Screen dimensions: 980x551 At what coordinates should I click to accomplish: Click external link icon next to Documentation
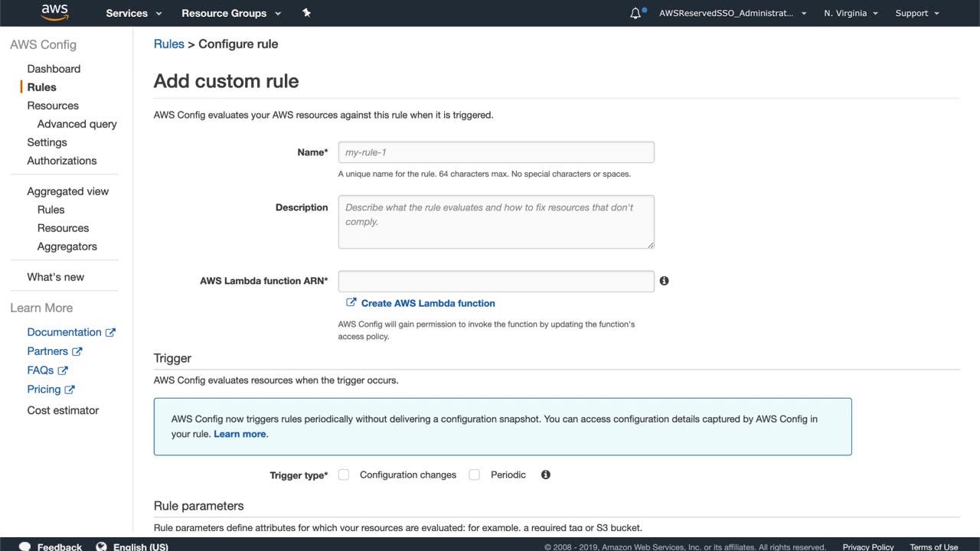coord(110,332)
